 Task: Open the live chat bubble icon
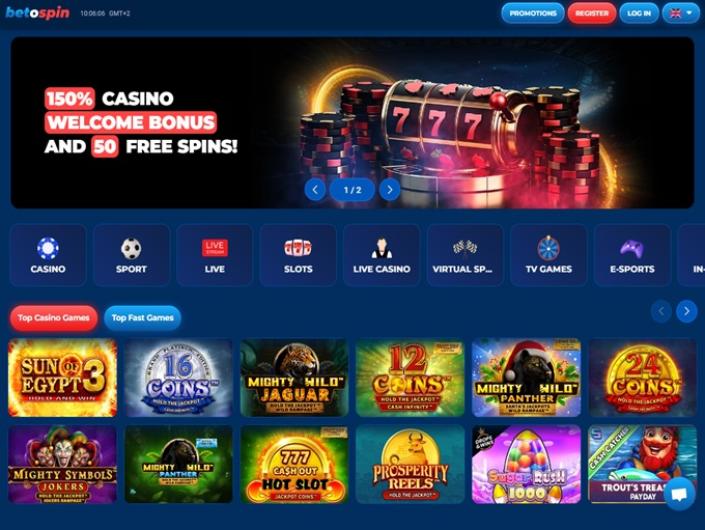[679, 494]
